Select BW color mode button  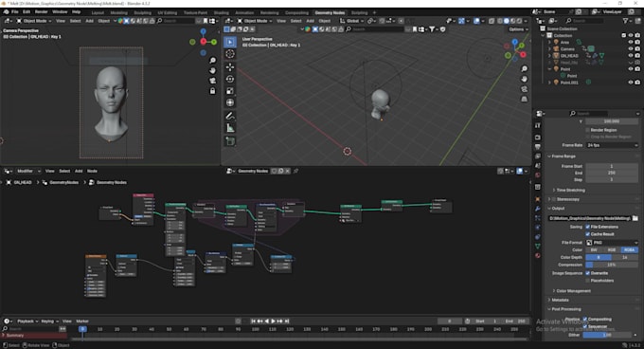(595, 250)
